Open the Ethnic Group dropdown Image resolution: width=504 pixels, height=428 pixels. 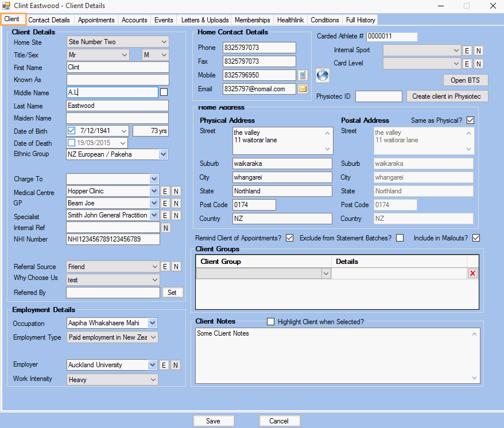(x=162, y=154)
